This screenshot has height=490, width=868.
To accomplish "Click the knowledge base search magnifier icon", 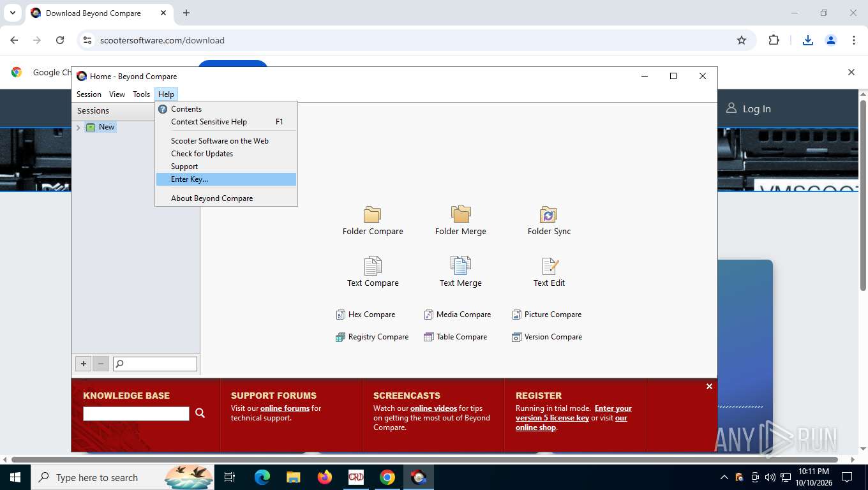I will tap(200, 413).
